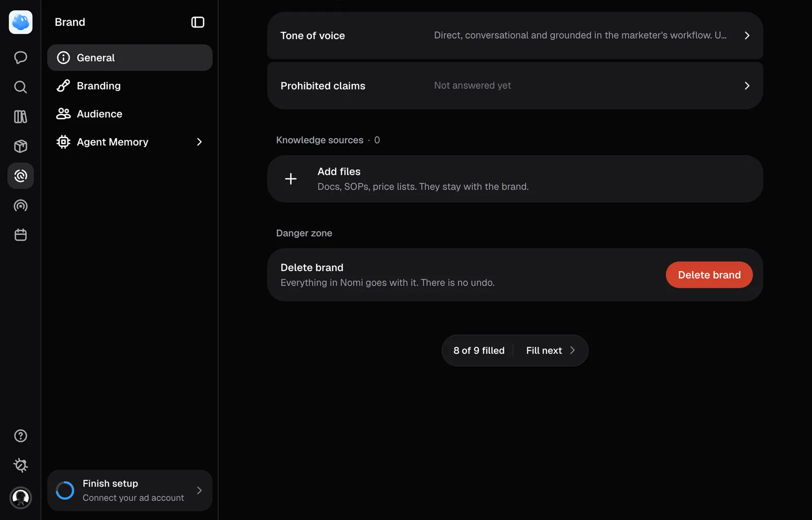Select the brand target icon in the rail
Screen dimensions: 812x520
click(21, 176)
